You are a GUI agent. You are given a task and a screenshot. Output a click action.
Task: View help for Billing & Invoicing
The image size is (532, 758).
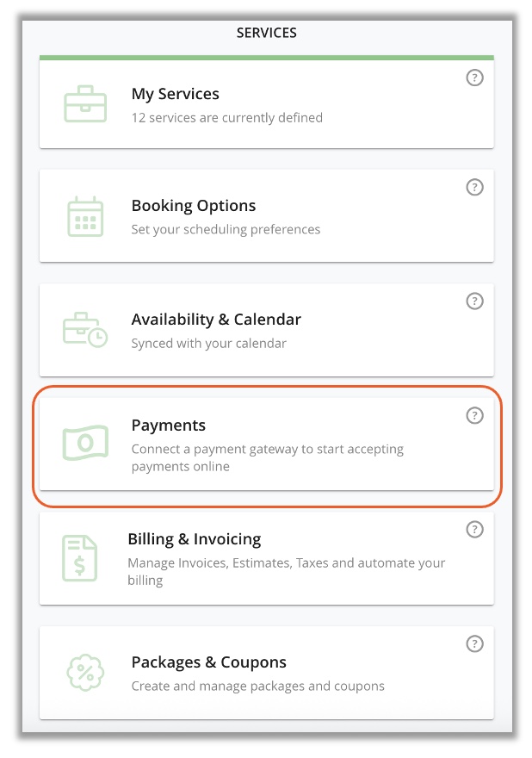click(474, 530)
